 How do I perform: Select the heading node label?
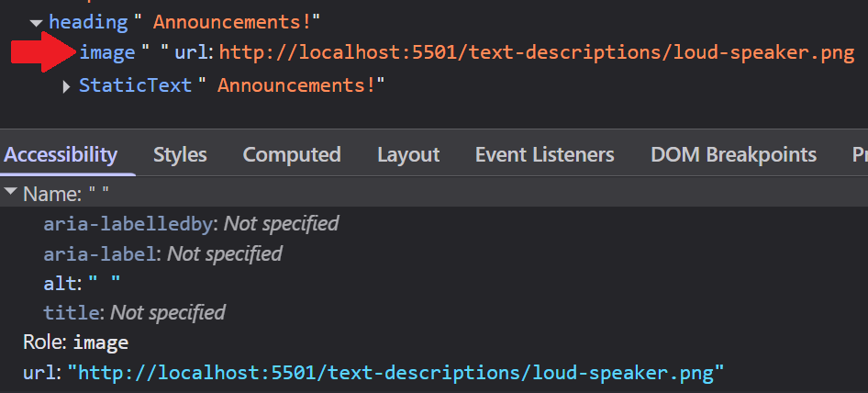[x=89, y=23]
